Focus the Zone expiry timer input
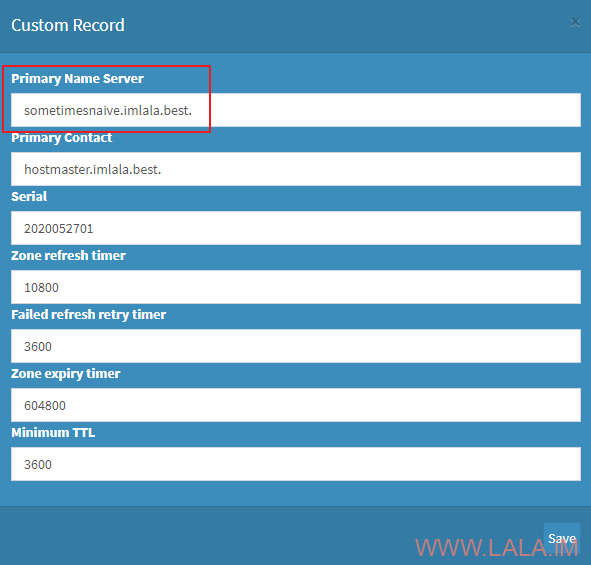This screenshot has width=591, height=565. click(x=296, y=405)
